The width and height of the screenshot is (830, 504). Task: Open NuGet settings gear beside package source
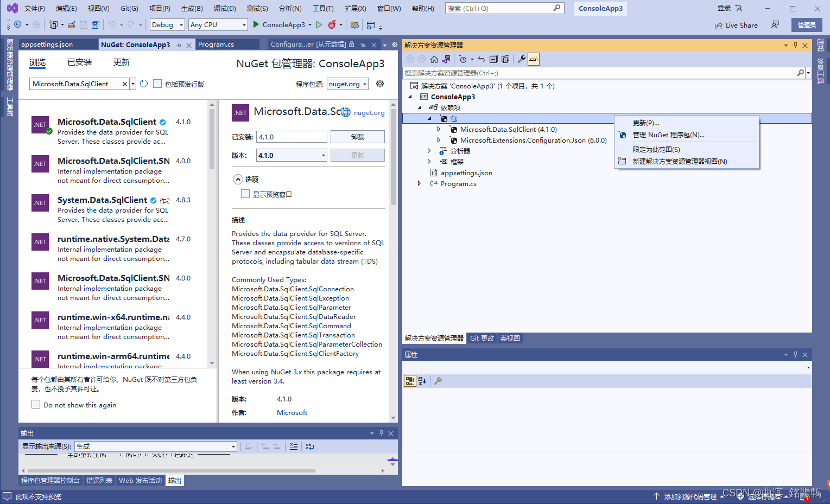point(380,84)
